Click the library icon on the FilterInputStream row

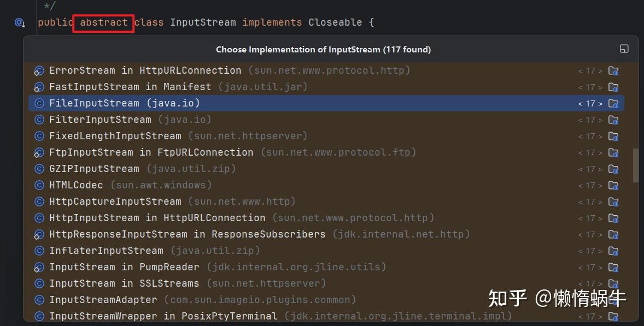pos(613,120)
